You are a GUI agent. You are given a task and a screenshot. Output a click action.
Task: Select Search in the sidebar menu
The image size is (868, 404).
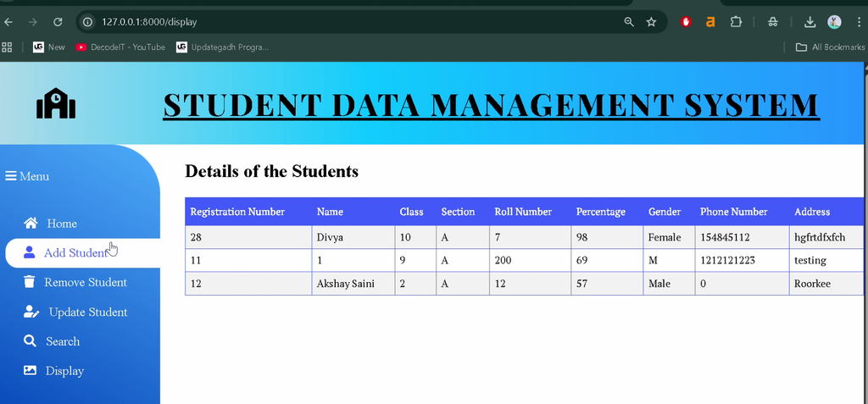(x=63, y=341)
